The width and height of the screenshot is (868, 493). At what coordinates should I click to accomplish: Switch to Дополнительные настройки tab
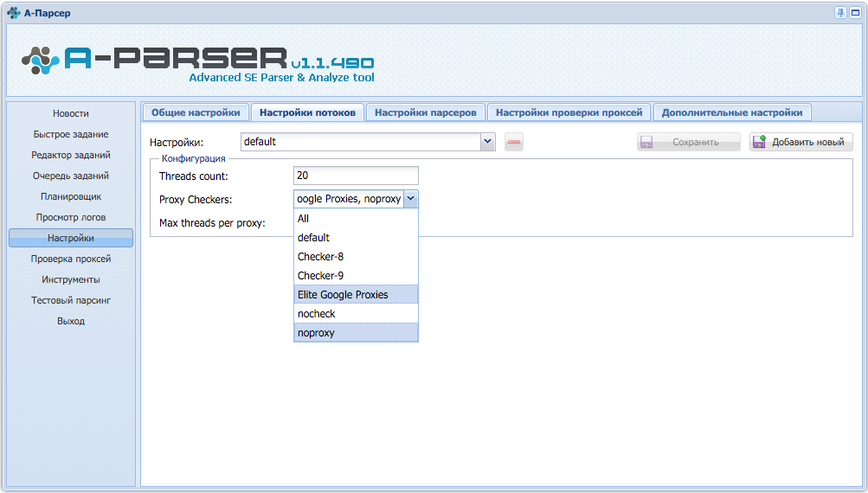732,112
